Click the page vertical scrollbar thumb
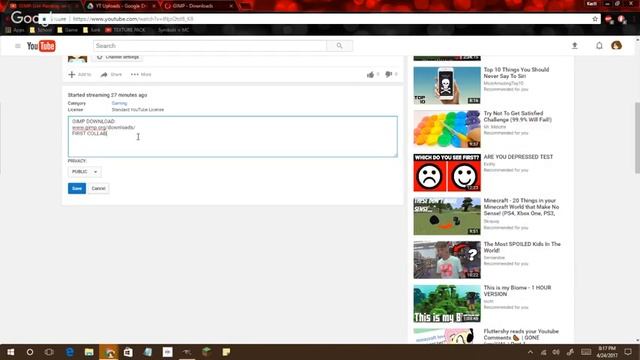 click(x=637, y=138)
